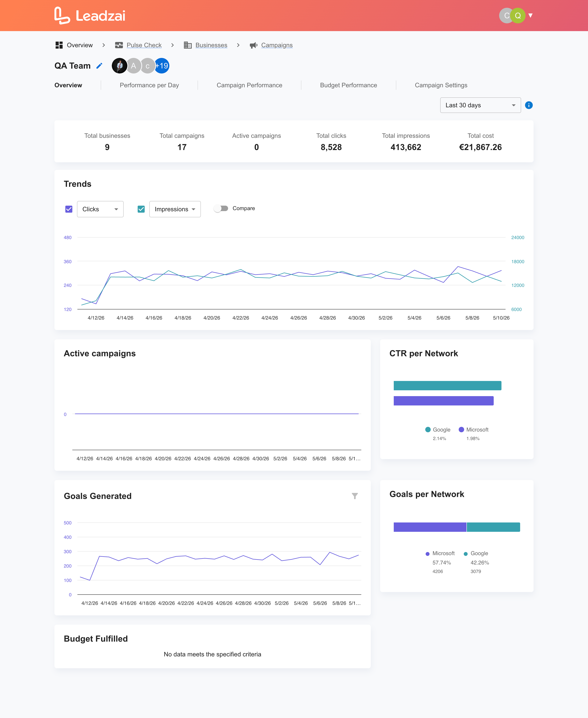Viewport: 588px width, 718px height.
Task: Click the Leadzai logo
Action: point(90,16)
